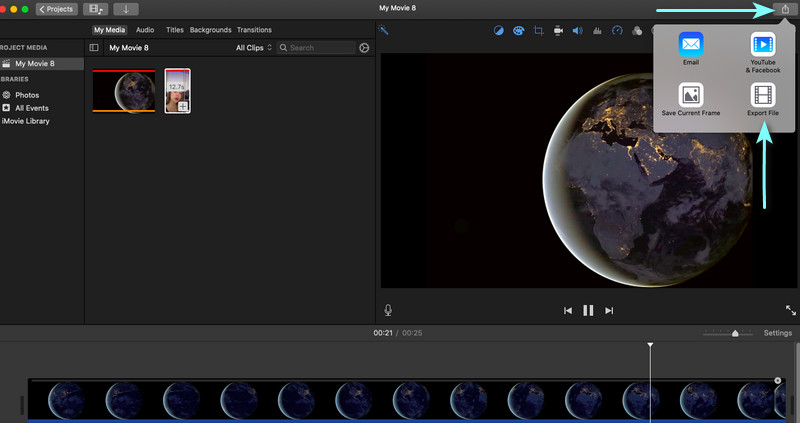Choose Save Current Frame option
This screenshot has height=423, width=800.
tap(691, 99)
